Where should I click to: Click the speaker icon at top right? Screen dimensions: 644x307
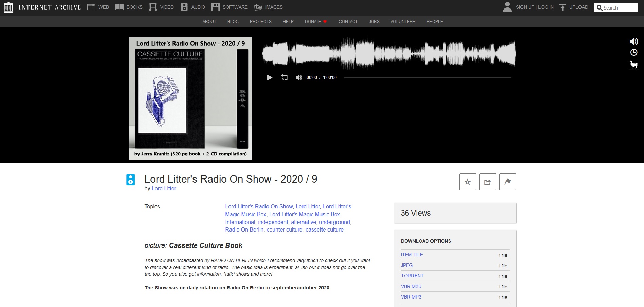[x=633, y=41]
